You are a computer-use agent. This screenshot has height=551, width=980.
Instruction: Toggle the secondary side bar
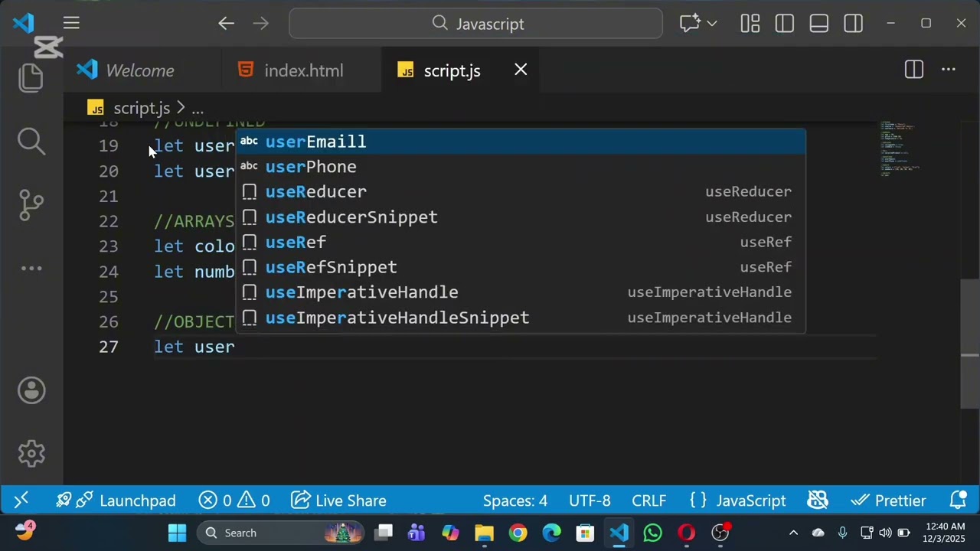click(x=853, y=24)
